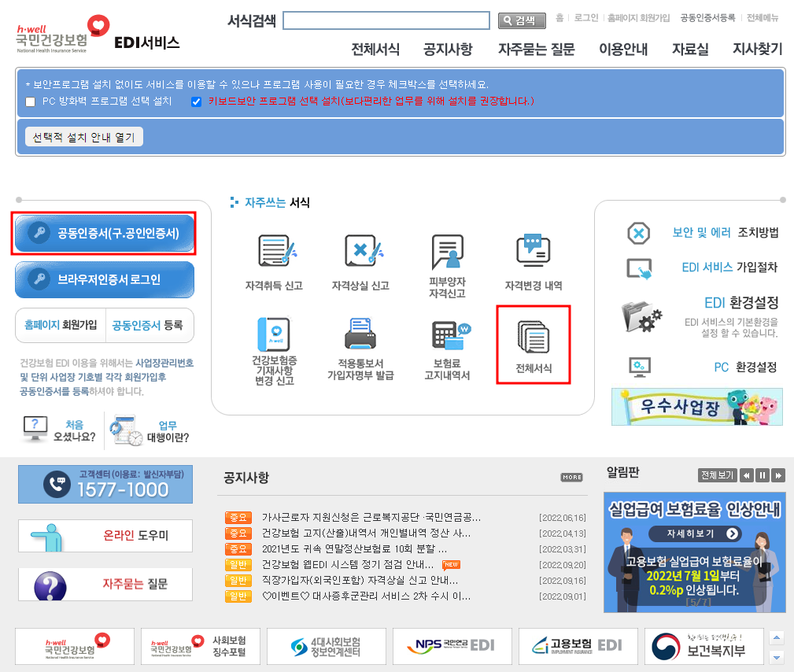Open the 이용안내 menu
Image resolution: width=794 pixels, height=672 pixels.
(x=622, y=49)
